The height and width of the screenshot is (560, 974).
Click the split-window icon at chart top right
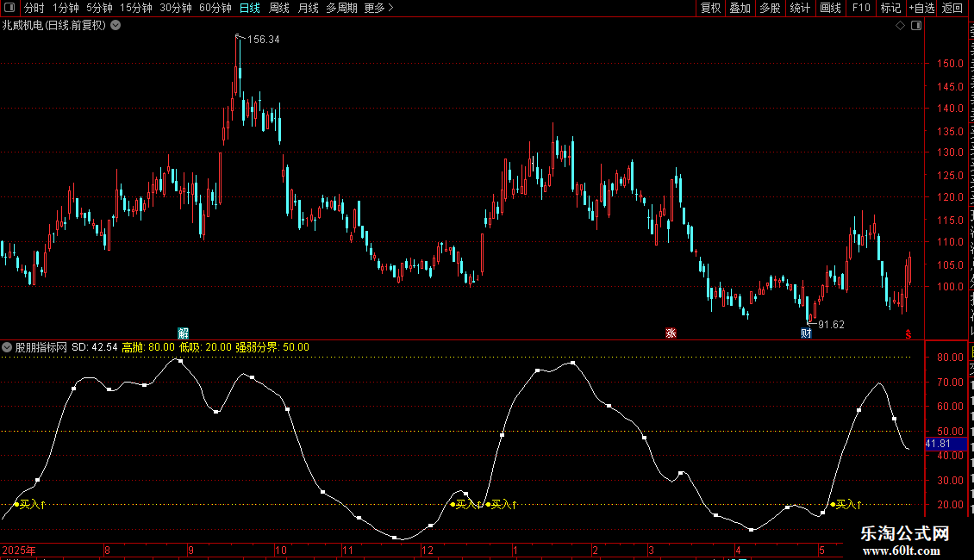point(916,26)
